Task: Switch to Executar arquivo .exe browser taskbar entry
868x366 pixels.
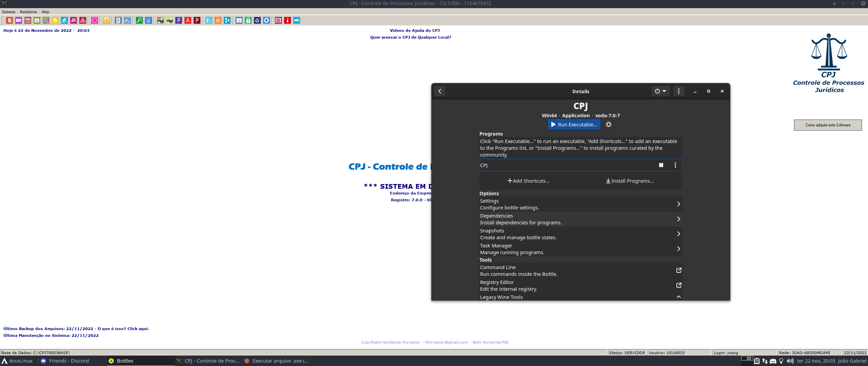Action: [276, 361]
